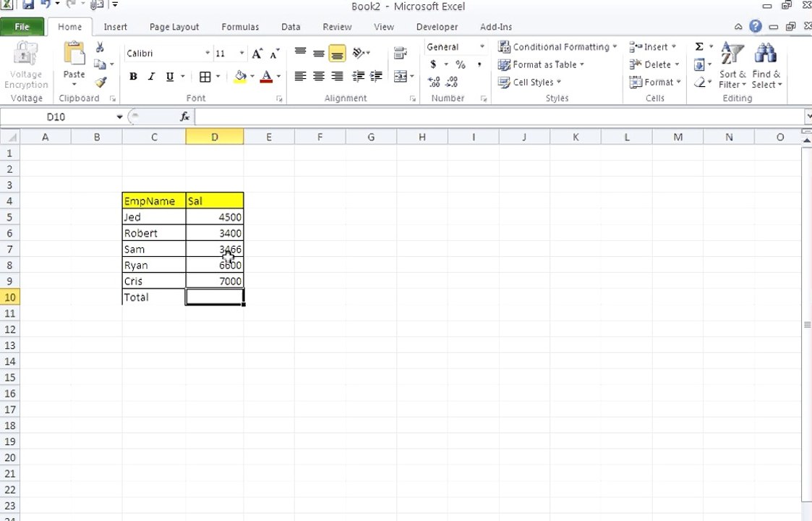Click Increase Decimal icon
Screen dimensions: 812x521
tap(434, 82)
